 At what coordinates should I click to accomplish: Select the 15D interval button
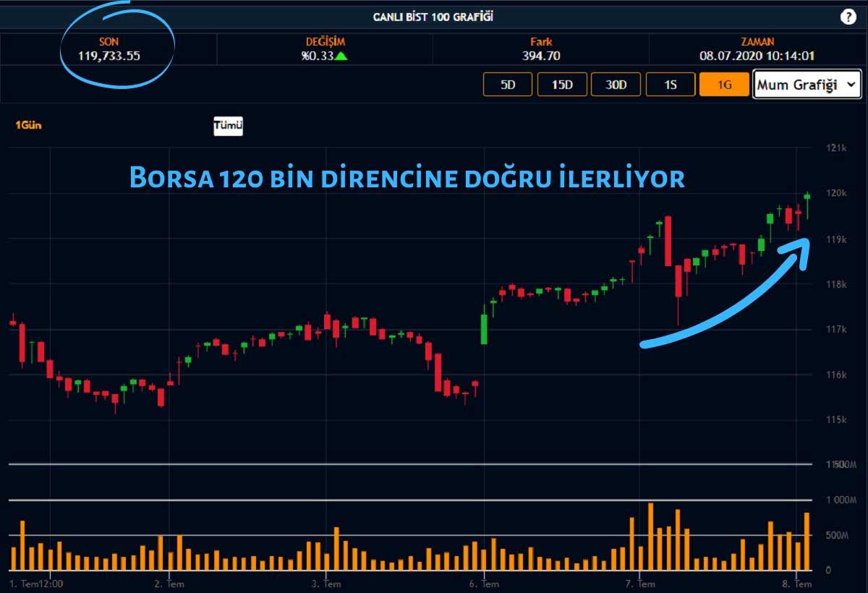coord(562,85)
